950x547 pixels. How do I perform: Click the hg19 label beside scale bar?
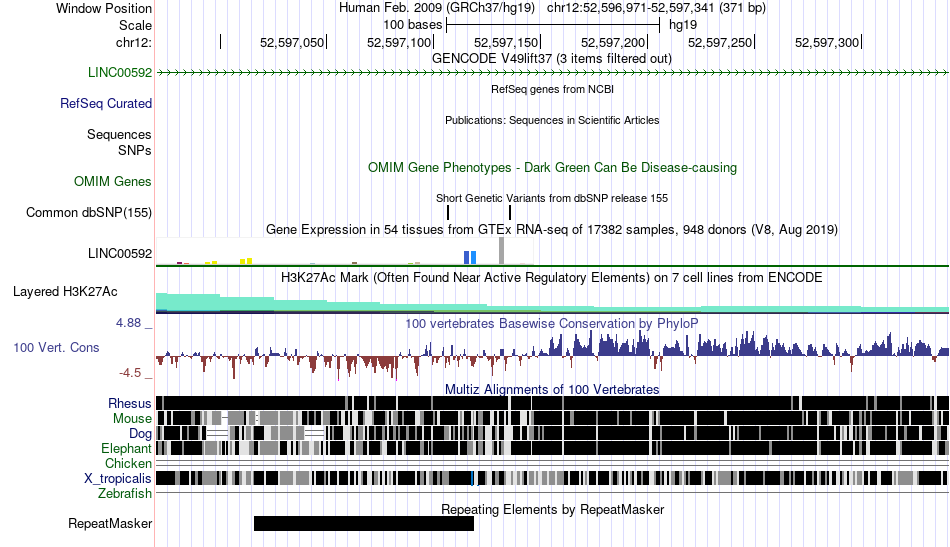point(683,25)
